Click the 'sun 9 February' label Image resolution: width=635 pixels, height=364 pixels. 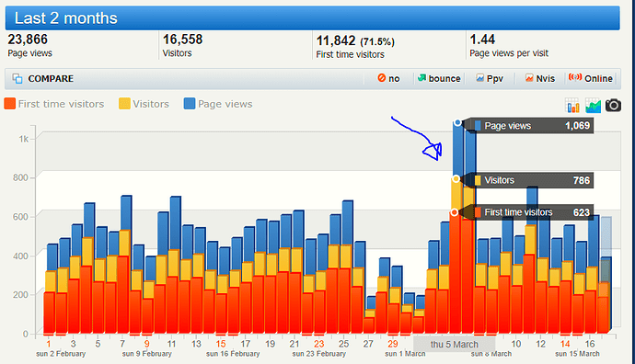tap(147, 354)
